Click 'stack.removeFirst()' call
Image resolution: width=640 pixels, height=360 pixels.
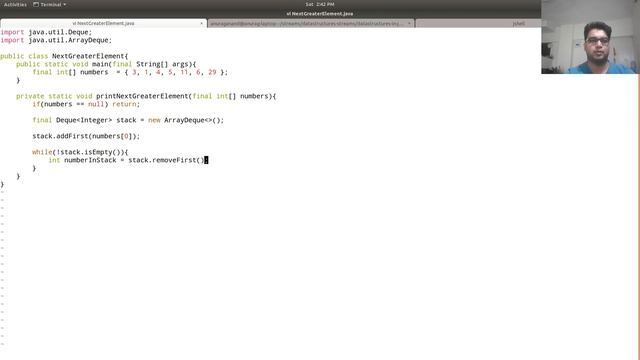(166, 160)
